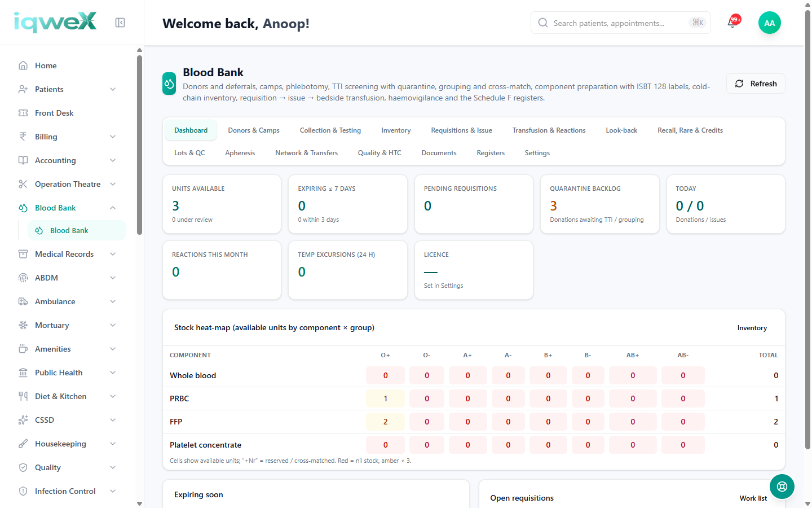
Task: Click the Ambulance vehicle icon
Action: (x=23, y=301)
